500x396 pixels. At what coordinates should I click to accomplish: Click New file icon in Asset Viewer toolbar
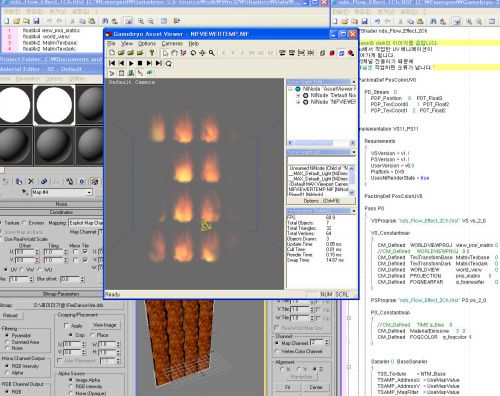[x=112, y=53]
